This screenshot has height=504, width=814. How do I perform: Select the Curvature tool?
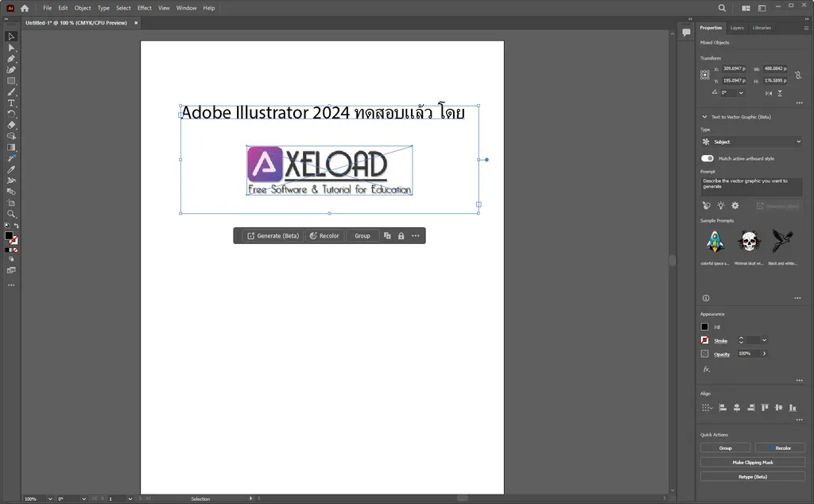(x=11, y=69)
